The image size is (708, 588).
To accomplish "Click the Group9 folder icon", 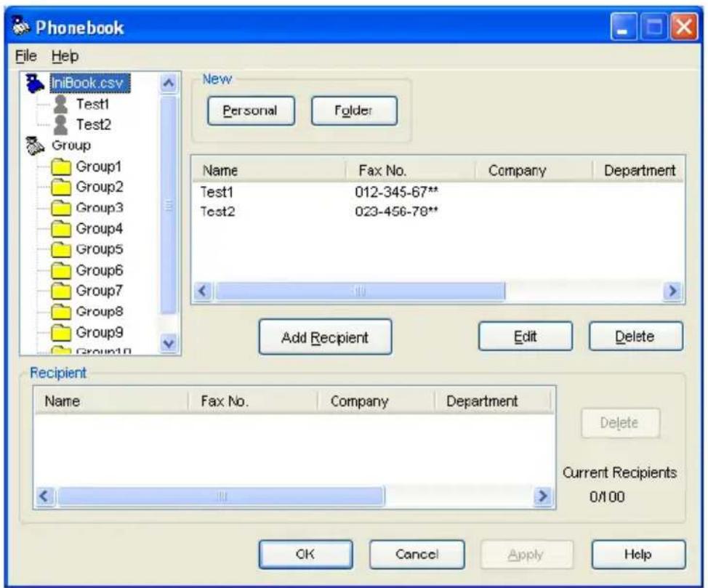I will pos(61,332).
